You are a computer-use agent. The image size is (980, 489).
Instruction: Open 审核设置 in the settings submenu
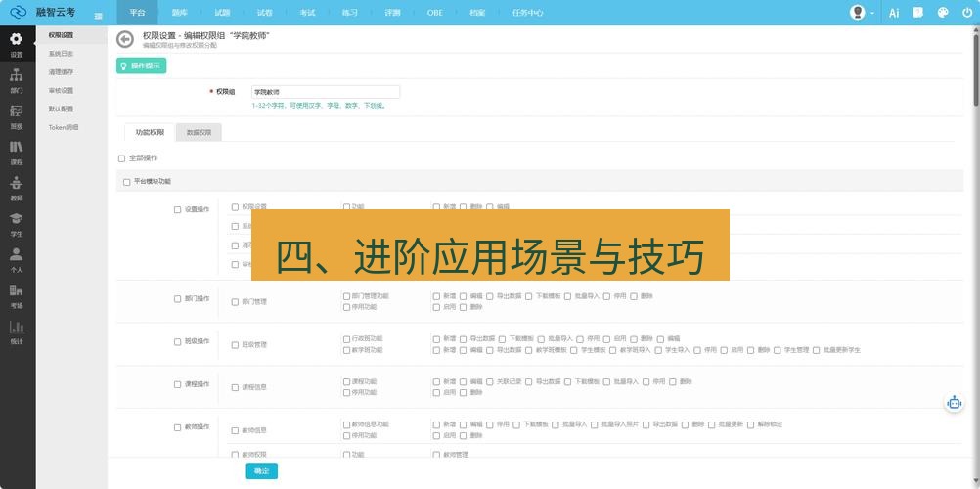[61, 91]
